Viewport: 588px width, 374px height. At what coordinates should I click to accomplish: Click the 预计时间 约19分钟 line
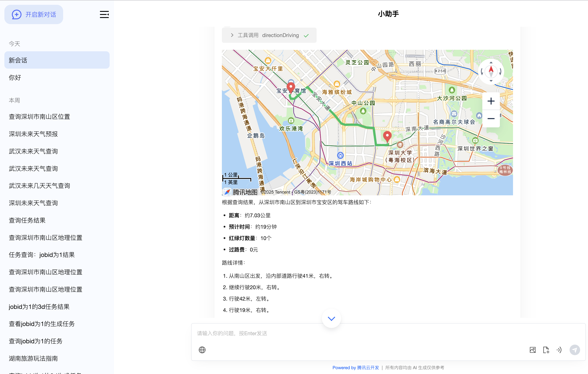coord(253,226)
